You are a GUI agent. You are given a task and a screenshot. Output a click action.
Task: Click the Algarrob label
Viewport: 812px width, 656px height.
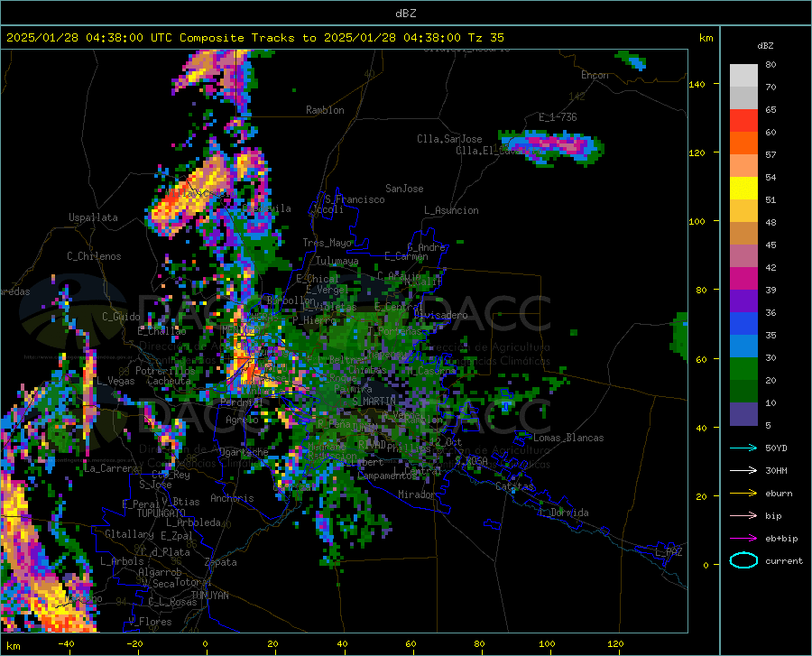click(160, 571)
